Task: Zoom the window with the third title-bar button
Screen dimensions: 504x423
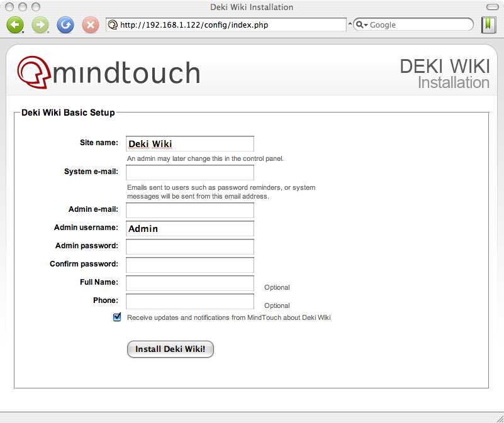Action: click(36, 7)
